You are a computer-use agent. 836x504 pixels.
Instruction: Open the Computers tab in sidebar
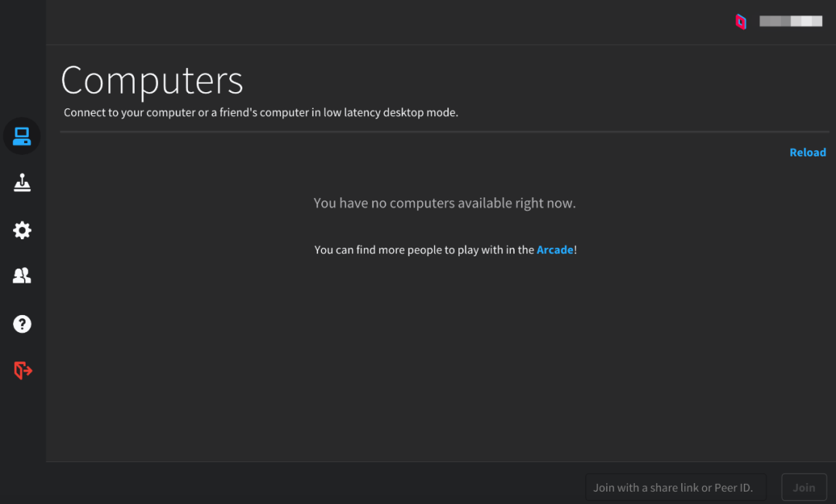pos(22,136)
